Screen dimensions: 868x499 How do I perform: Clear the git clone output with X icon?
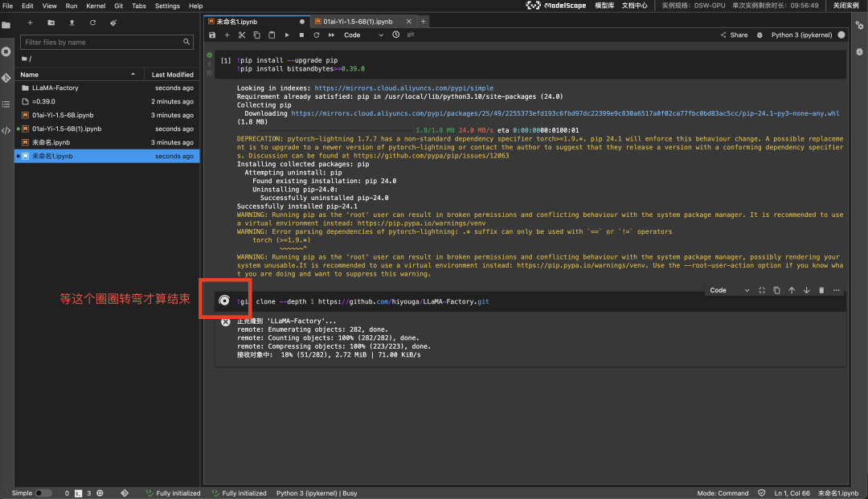225,322
